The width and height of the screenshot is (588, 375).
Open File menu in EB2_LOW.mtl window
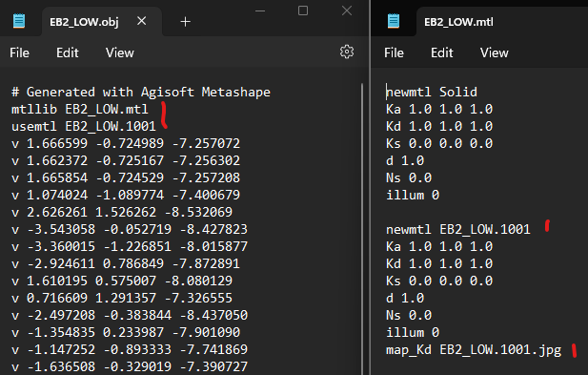click(394, 52)
